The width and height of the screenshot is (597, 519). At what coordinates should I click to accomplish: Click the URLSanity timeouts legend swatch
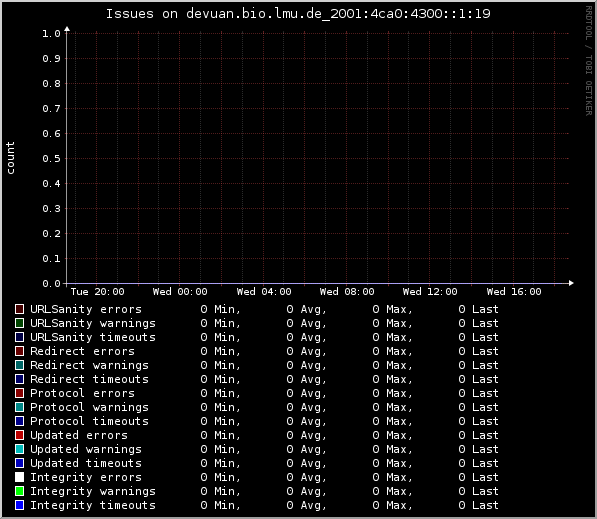pyautogui.click(x=19, y=337)
